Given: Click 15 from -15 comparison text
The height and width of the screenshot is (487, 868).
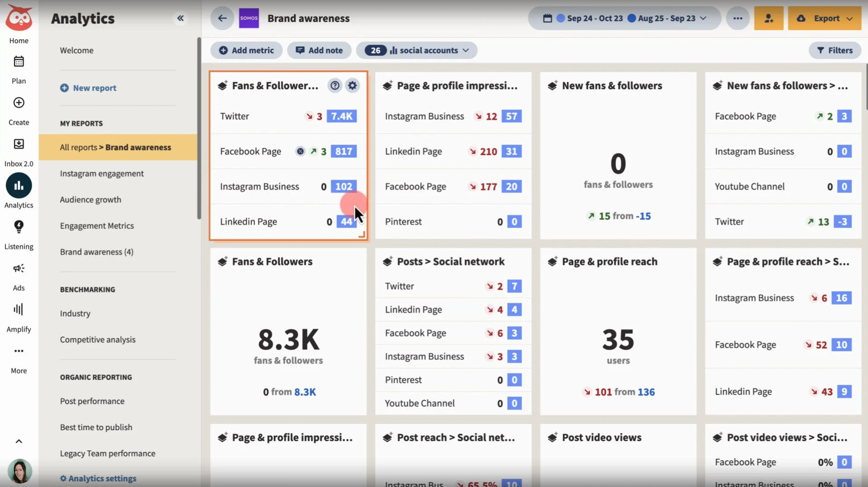Looking at the screenshot, I should pyautogui.click(x=619, y=216).
